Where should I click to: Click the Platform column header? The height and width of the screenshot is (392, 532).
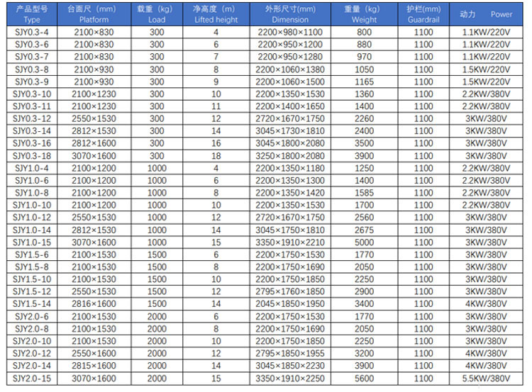(94, 14)
